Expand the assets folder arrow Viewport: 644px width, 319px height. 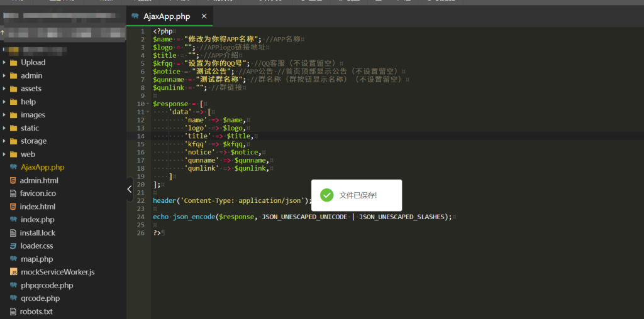(x=4, y=89)
